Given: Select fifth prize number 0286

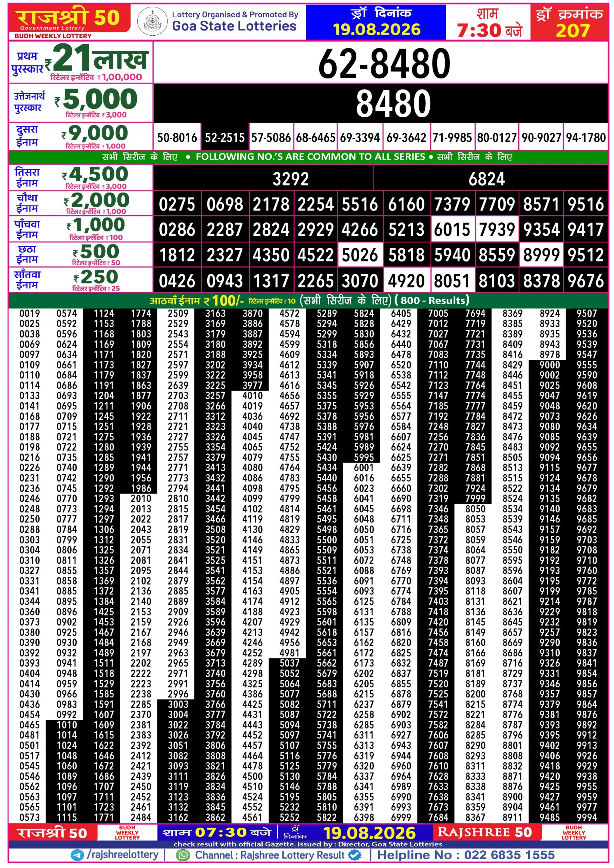Looking at the screenshot, I should (x=177, y=230).
